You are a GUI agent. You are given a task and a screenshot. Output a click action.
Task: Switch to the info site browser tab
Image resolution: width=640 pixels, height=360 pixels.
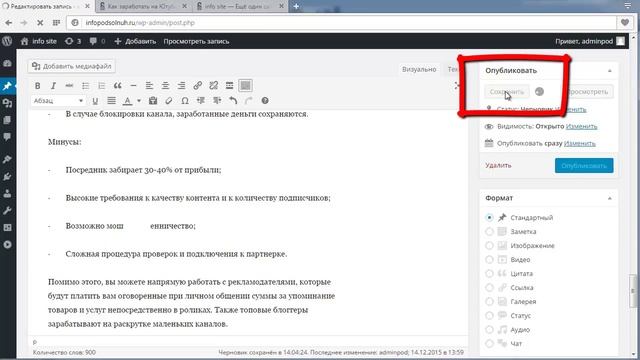(241, 7)
